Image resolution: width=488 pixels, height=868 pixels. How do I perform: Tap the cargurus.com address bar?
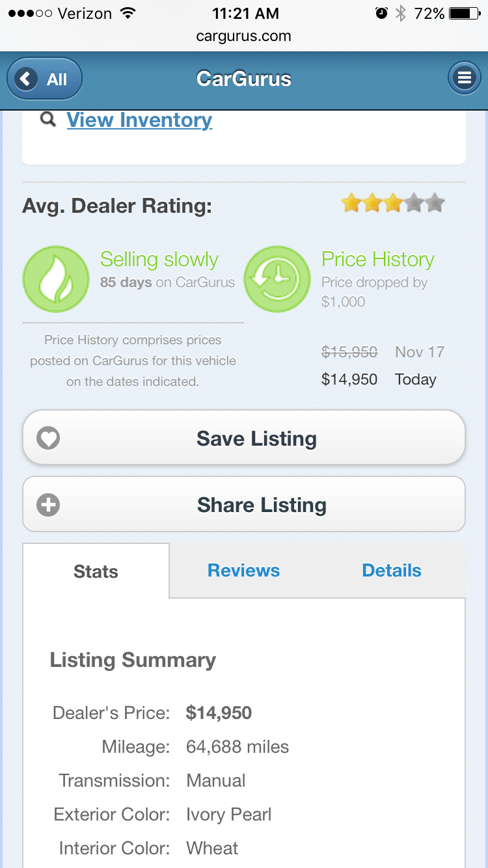click(x=244, y=36)
